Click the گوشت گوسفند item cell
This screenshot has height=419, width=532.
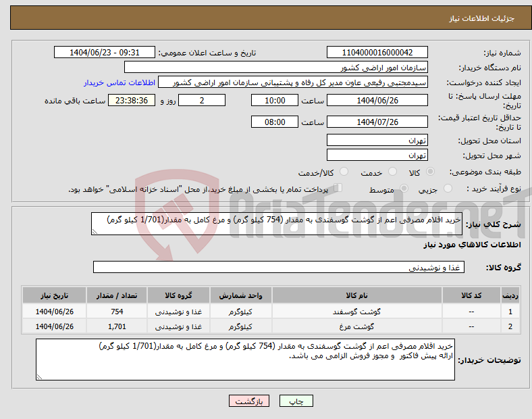tap(357, 312)
